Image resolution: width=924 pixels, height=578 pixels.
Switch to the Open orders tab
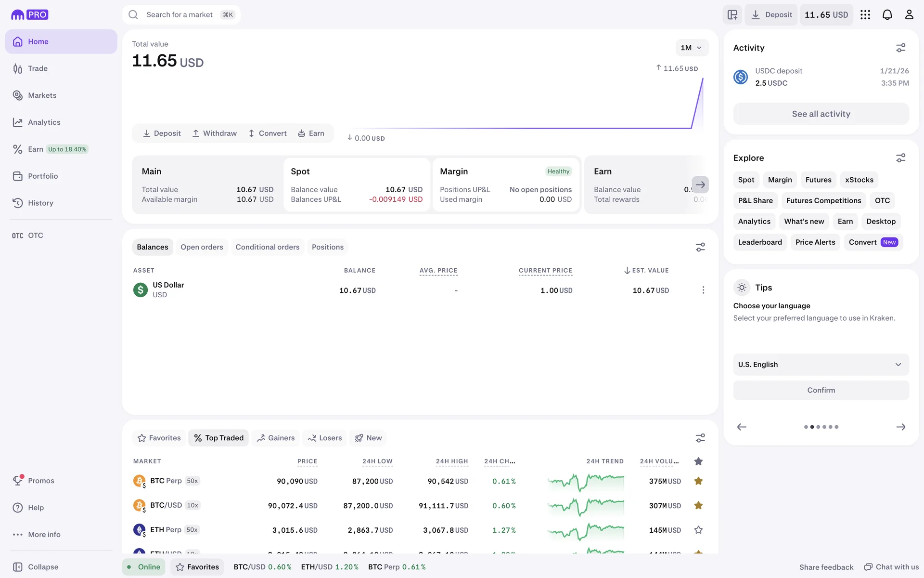pos(202,247)
